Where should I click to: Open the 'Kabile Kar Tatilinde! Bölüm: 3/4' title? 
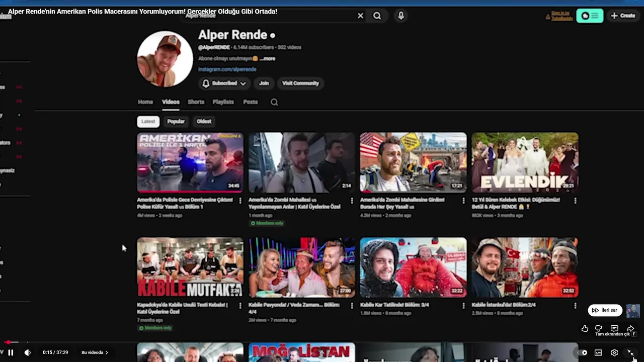(394, 305)
